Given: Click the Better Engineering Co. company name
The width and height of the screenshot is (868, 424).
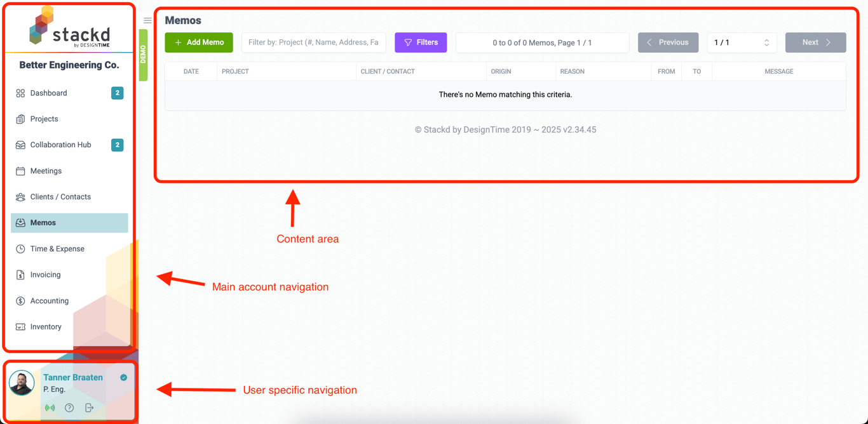Looking at the screenshot, I should click(x=69, y=65).
